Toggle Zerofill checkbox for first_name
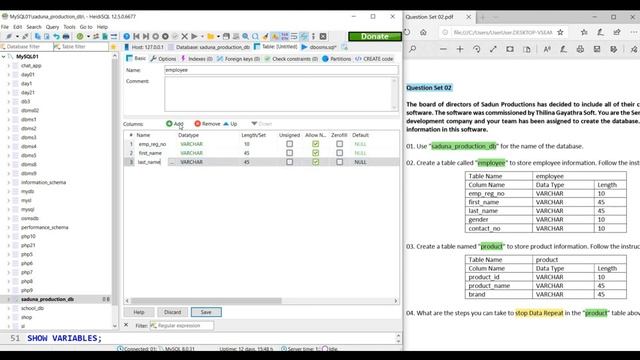640x360 pixels. click(340, 153)
